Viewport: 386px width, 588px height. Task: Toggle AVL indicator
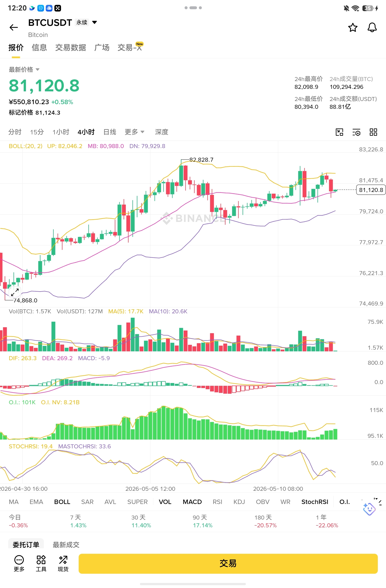point(110,502)
